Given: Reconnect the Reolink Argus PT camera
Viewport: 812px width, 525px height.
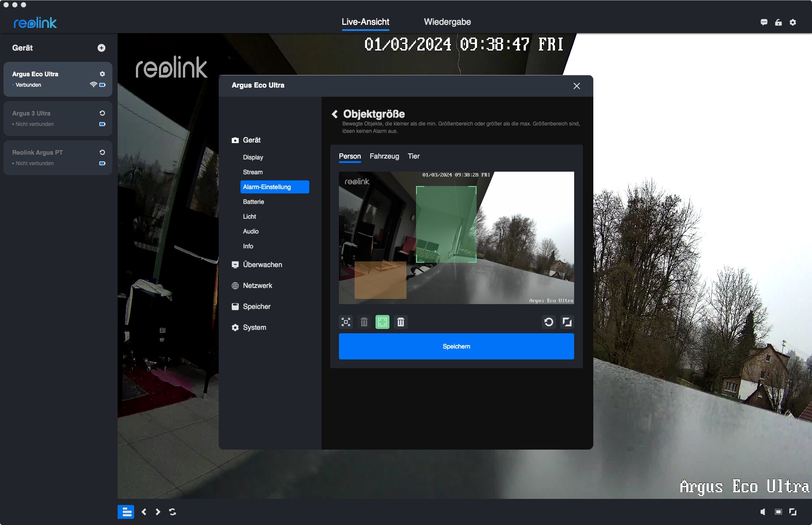Looking at the screenshot, I should pos(102,152).
